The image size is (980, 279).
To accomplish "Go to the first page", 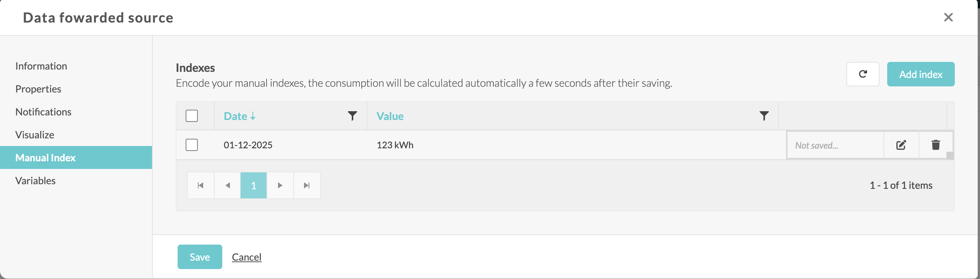I will click(x=201, y=185).
